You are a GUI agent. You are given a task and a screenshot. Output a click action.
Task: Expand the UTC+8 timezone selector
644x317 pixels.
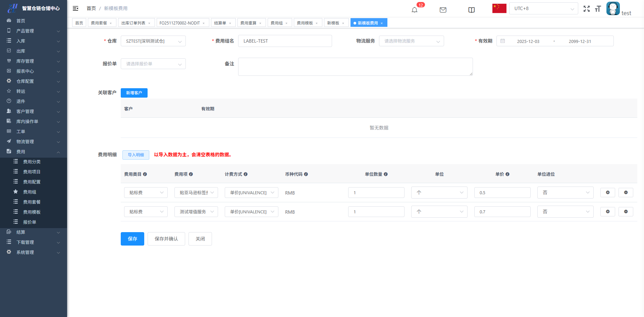[543, 9]
